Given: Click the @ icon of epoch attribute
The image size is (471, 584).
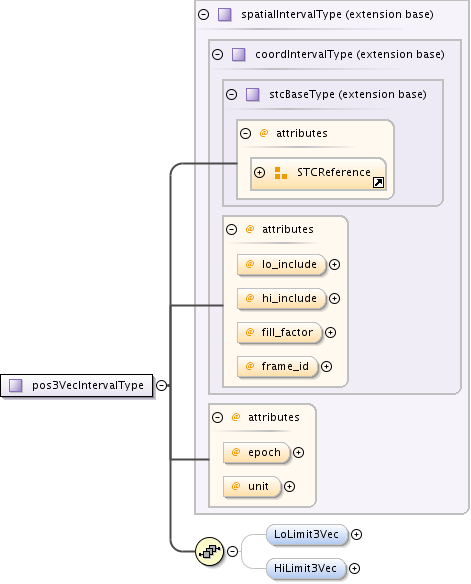Looking at the screenshot, I should click(x=236, y=452).
